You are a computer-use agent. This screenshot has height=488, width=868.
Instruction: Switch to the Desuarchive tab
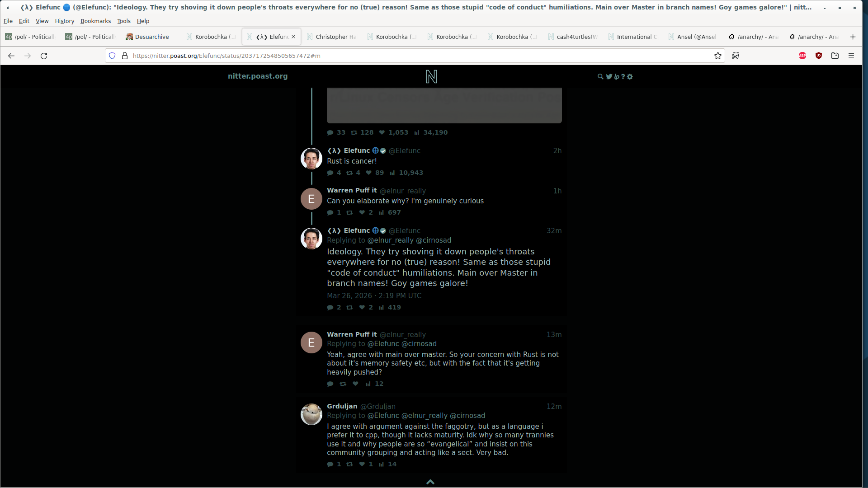(151, 37)
